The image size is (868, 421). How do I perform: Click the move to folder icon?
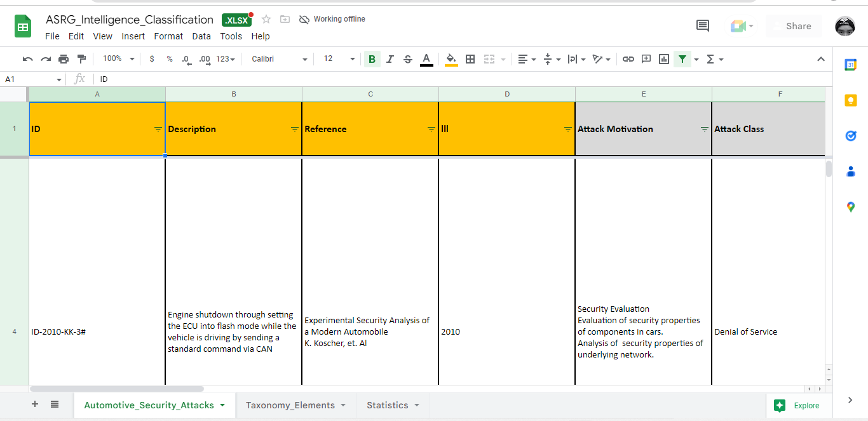(285, 19)
